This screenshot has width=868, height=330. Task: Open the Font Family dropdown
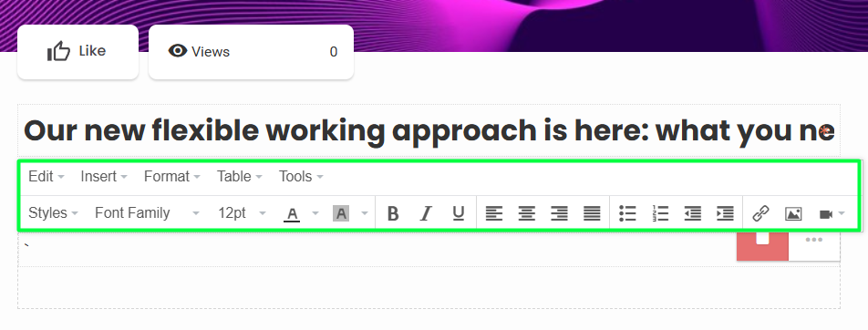[x=147, y=213]
